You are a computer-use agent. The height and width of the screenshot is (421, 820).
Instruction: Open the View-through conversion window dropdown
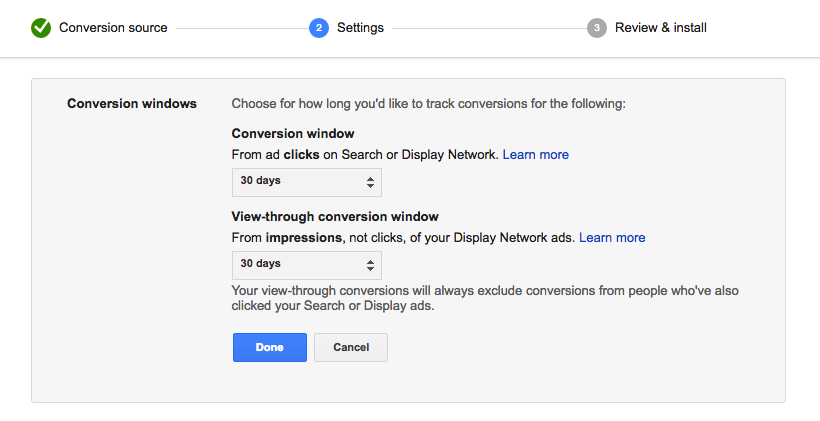(x=306, y=265)
